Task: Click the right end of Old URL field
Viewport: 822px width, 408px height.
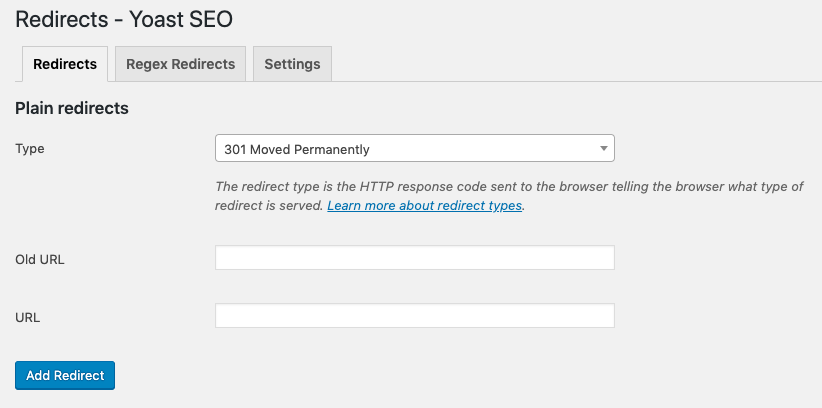Action: coord(600,258)
